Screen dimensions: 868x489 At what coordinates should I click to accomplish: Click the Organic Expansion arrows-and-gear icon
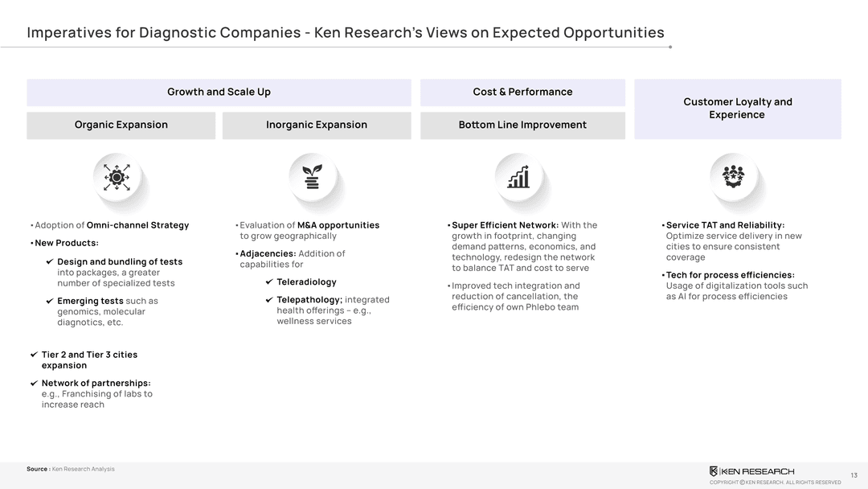tap(117, 177)
